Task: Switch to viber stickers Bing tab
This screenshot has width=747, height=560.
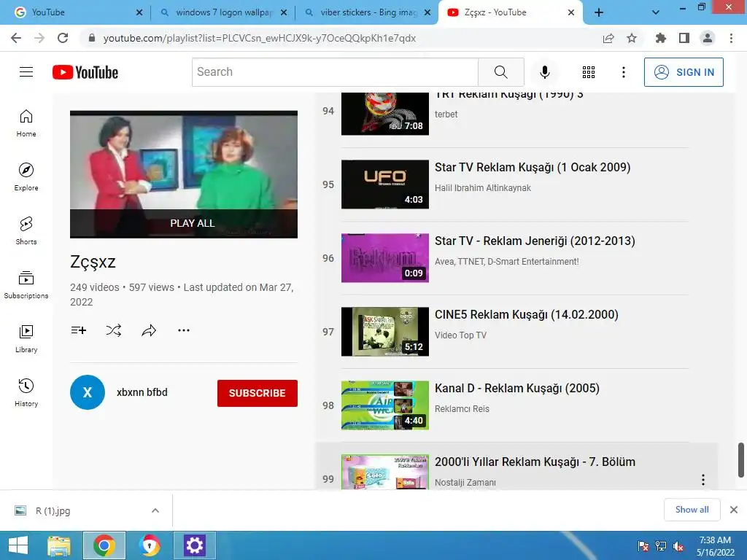Action: 367,12
